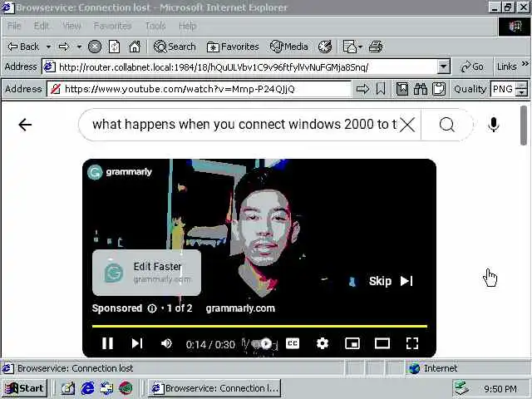Click the clipboard icon beside binoculars
The height and width of the screenshot is (399, 532).
tap(439, 89)
